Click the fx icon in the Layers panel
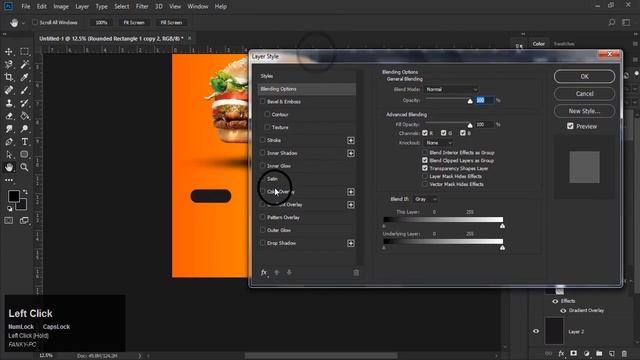640x360 pixels. click(561, 353)
